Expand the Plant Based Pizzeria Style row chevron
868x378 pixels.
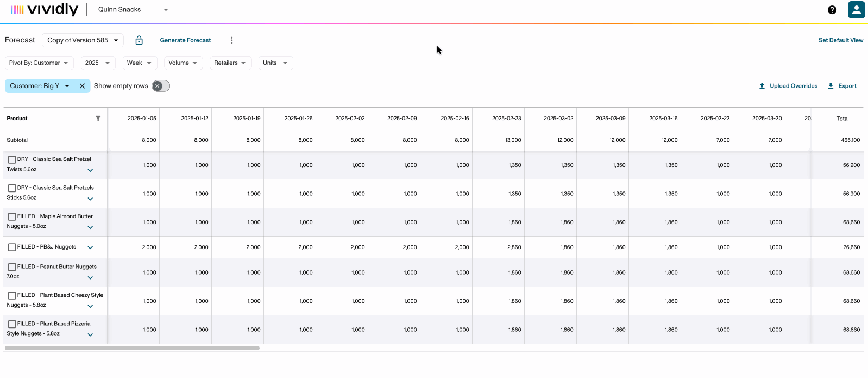[x=90, y=335]
